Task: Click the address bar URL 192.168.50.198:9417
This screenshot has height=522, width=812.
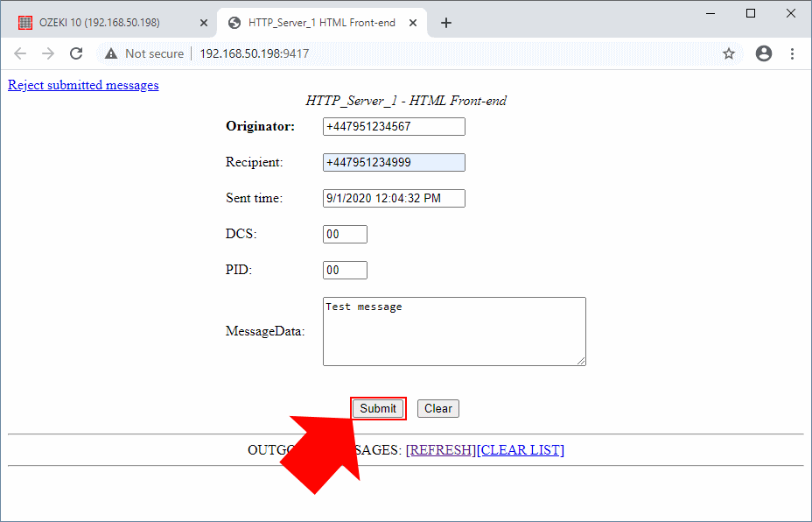Action: pyautogui.click(x=255, y=53)
